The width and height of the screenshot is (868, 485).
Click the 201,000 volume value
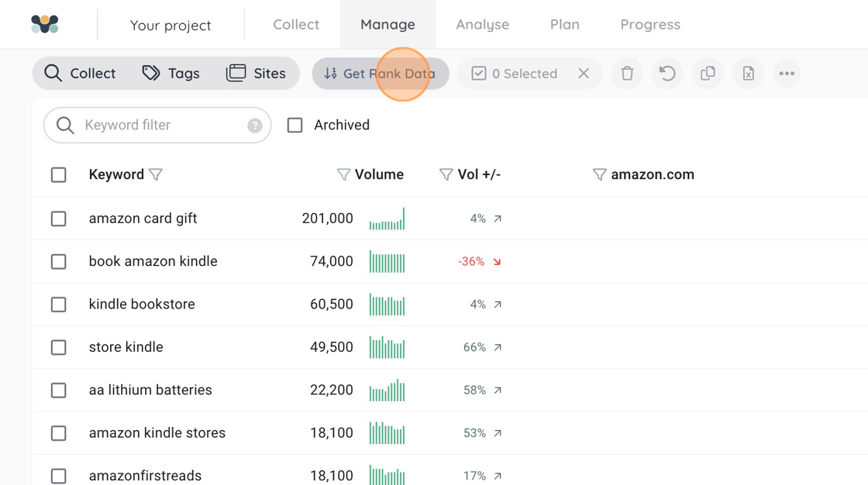(327, 218)
